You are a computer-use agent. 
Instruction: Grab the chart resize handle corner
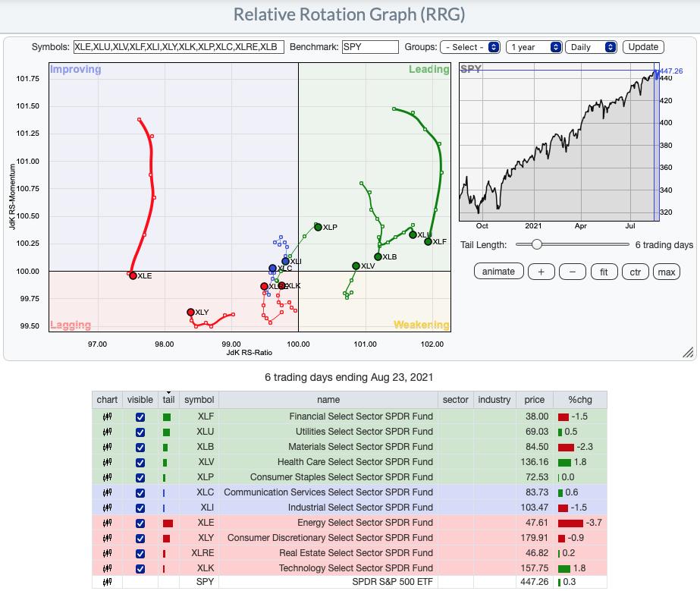tap(688, 353)
